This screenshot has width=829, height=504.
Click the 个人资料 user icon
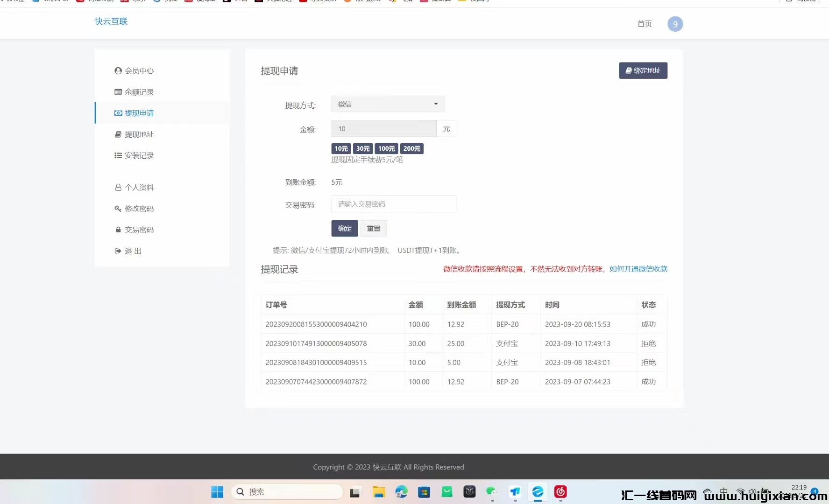[118, 188]
